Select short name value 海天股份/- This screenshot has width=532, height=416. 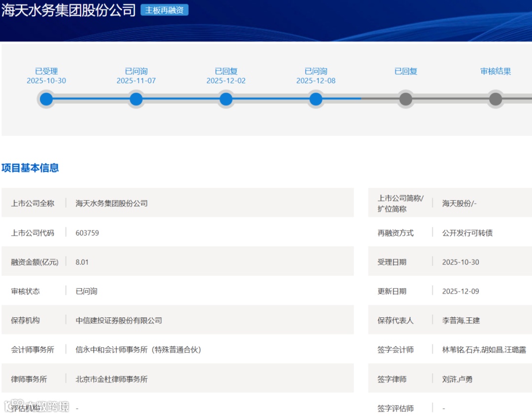tap(460, 204)
